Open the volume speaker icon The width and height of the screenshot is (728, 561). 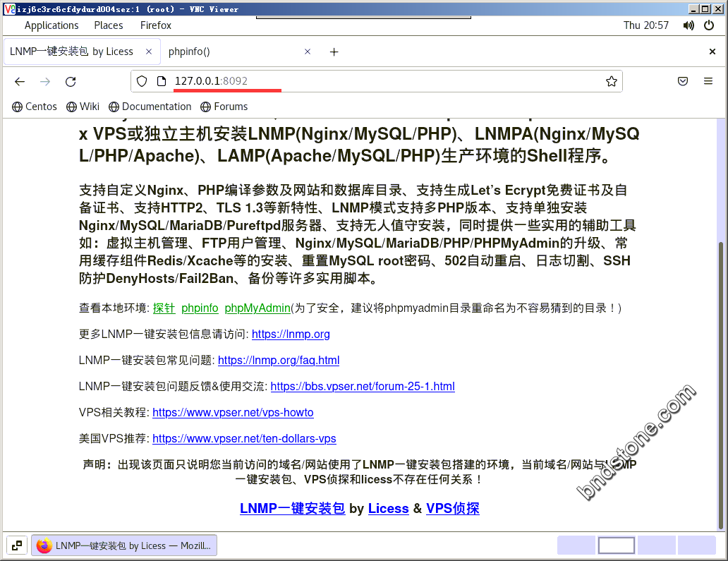tap(688, 25)
